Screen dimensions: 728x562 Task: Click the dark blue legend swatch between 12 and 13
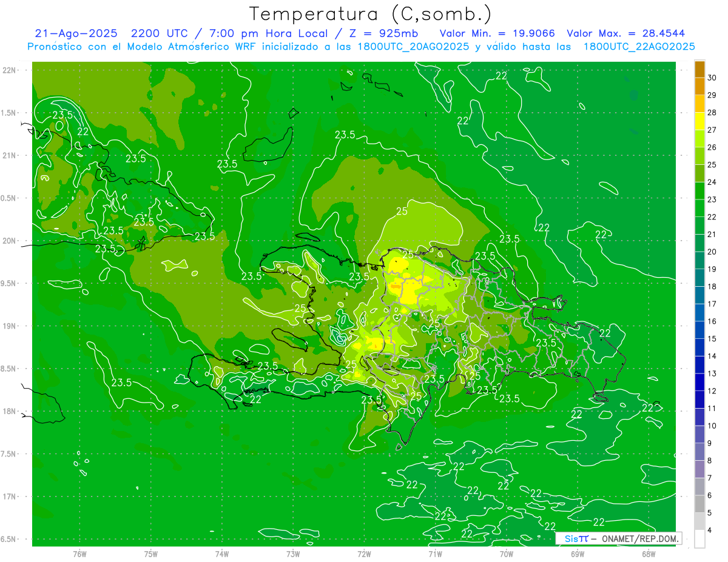(699, 382)
